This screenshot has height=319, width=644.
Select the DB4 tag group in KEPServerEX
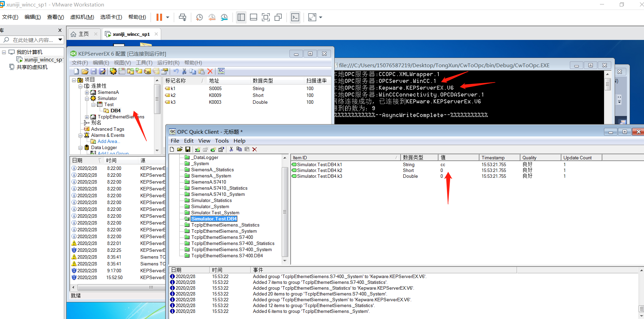click(x=115, y=111)
